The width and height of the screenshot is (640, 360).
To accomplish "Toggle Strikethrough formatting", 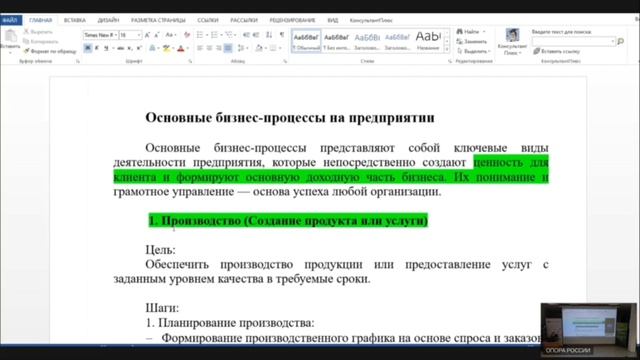I will (x=120, y=48).
